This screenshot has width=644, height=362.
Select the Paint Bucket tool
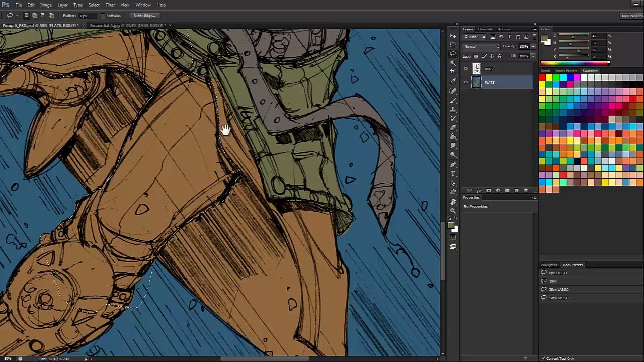pyautogui.click(x=453, y=136)
